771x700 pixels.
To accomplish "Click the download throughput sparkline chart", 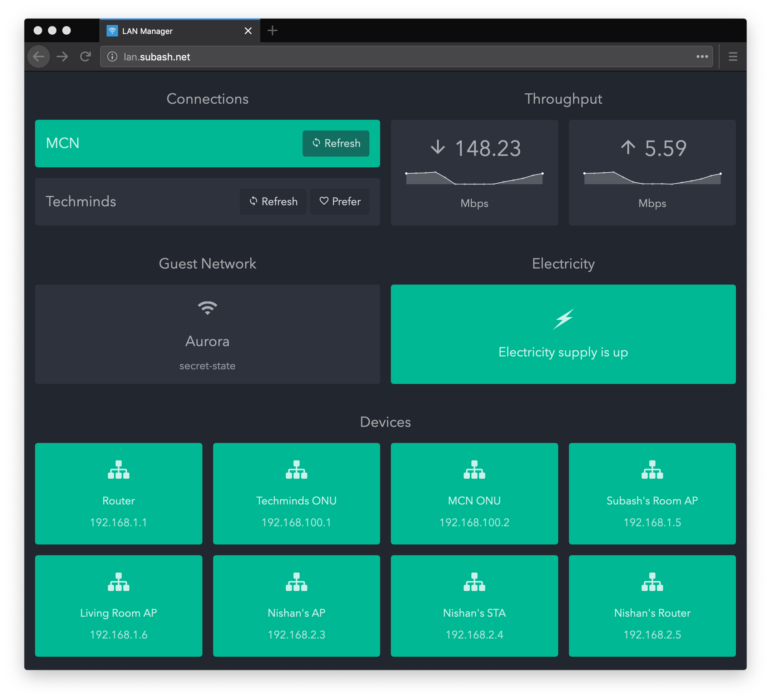I will click(x=474, y=179).
